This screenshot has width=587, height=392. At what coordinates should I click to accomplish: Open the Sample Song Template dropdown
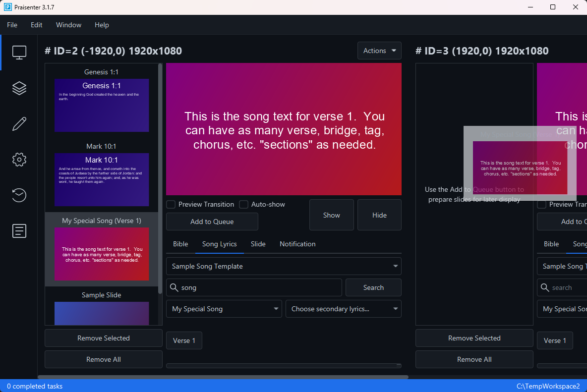point(284,266)
